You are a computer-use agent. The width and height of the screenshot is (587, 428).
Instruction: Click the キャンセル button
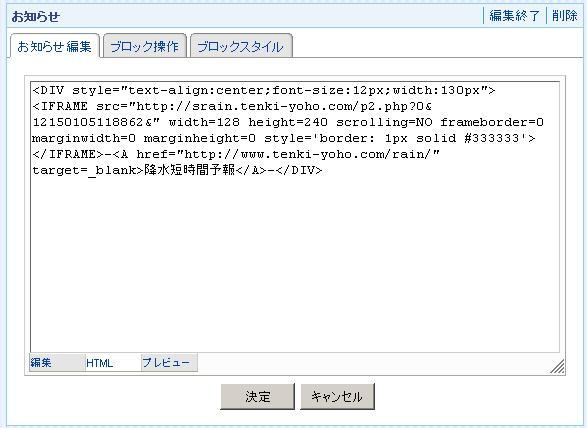(x=337, y=397)
